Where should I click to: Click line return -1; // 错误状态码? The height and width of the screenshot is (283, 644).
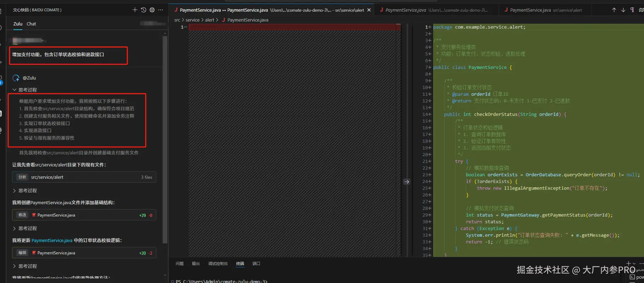[497, 242]
